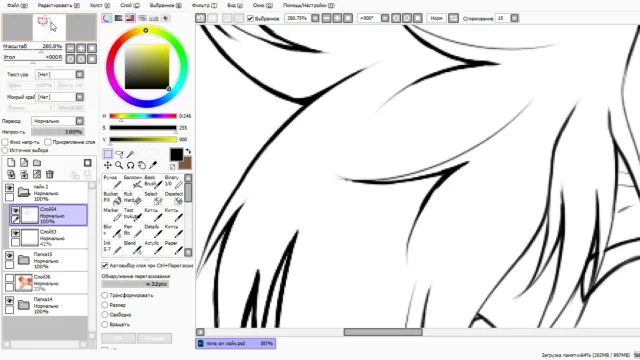The height and width of the screenshot is (360, 640).
Task: Toggle Автовыбор слоя checkbox
Action: click(x=105, y=265)
